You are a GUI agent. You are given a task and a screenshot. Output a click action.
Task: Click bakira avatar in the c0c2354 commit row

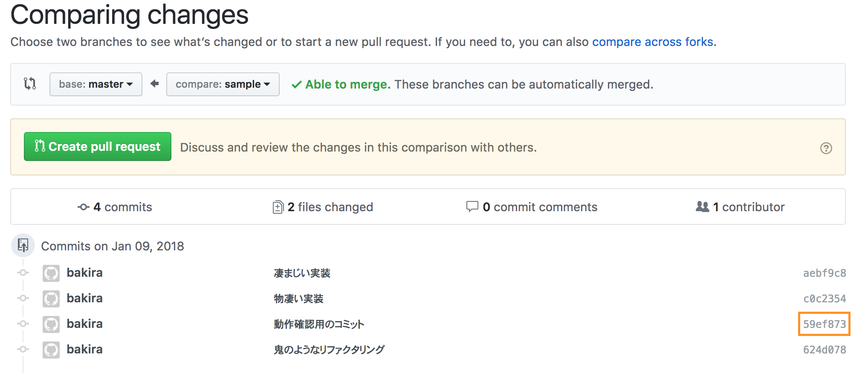click(x=51, y=299)
